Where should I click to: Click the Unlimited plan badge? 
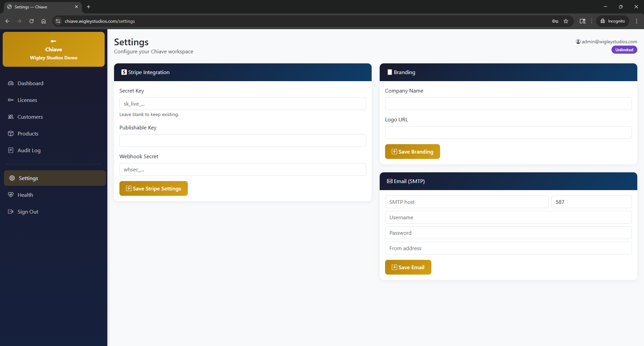(x=624, y=49)
